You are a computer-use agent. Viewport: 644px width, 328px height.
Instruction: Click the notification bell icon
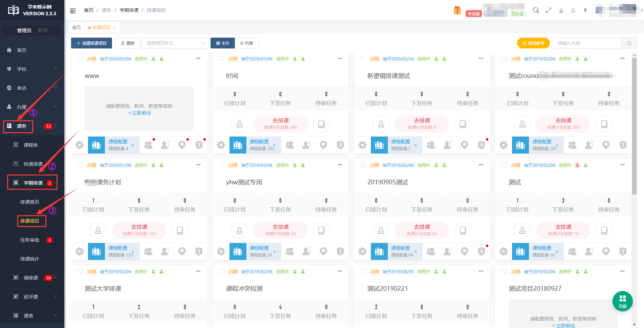[573, 11]
